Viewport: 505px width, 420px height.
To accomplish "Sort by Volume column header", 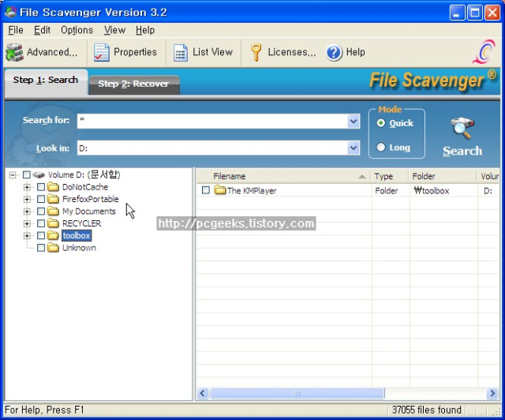I will click(488, 176).
